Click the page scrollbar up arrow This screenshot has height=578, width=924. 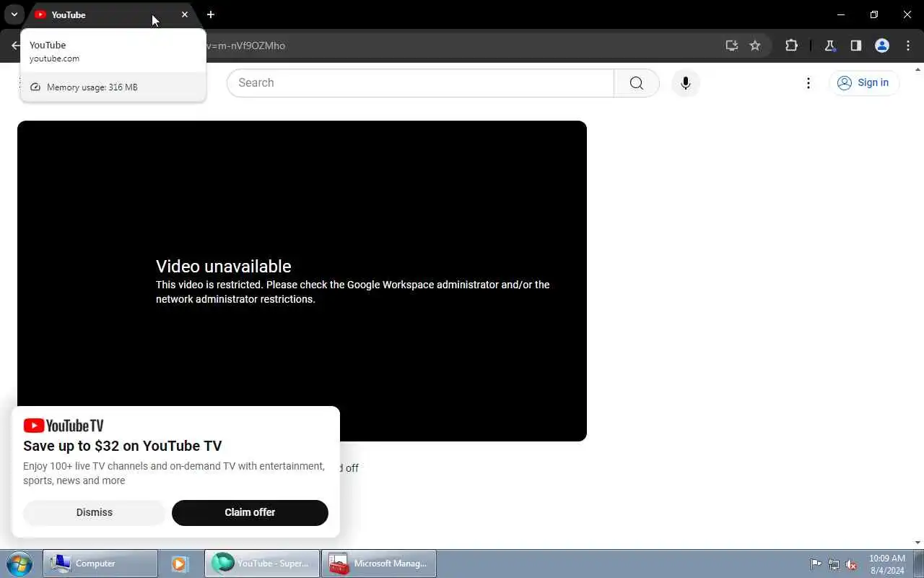(x=918, y=69)
